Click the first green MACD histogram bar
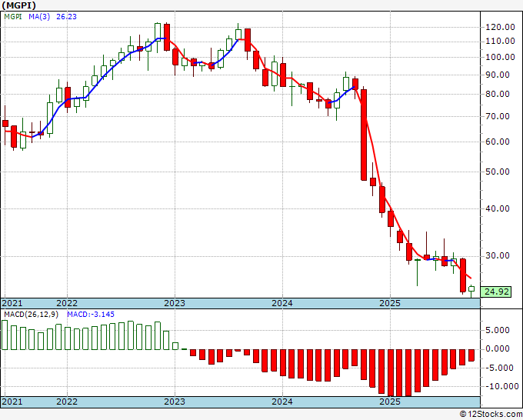Viewport: 523px width, 420px height. tap(5, 335)
